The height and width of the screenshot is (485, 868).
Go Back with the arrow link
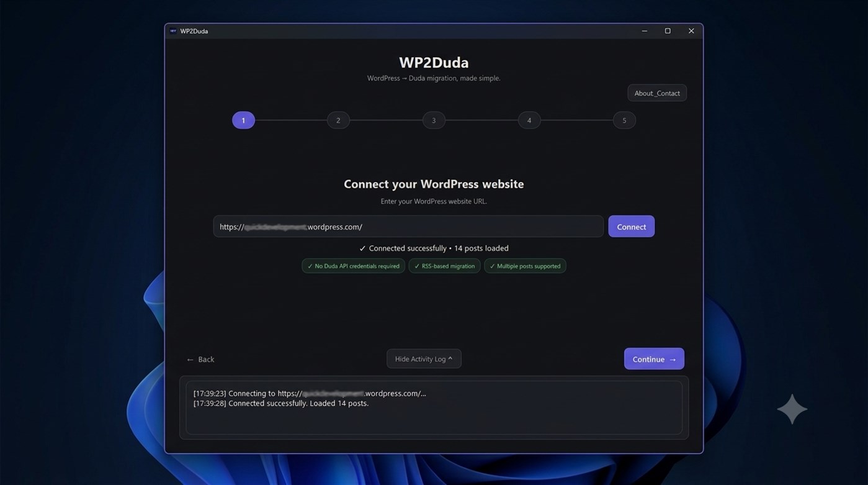click(x=200, y=360)
